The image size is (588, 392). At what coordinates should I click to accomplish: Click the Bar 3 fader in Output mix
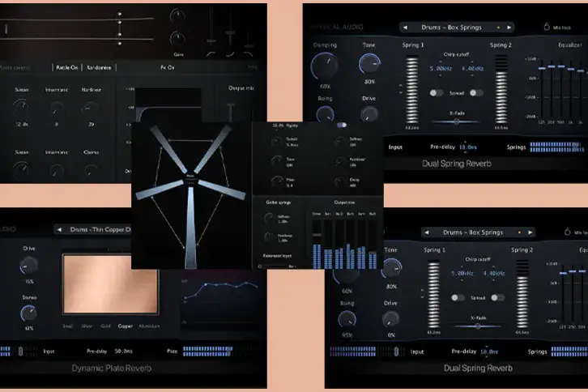tap(351, 245)
